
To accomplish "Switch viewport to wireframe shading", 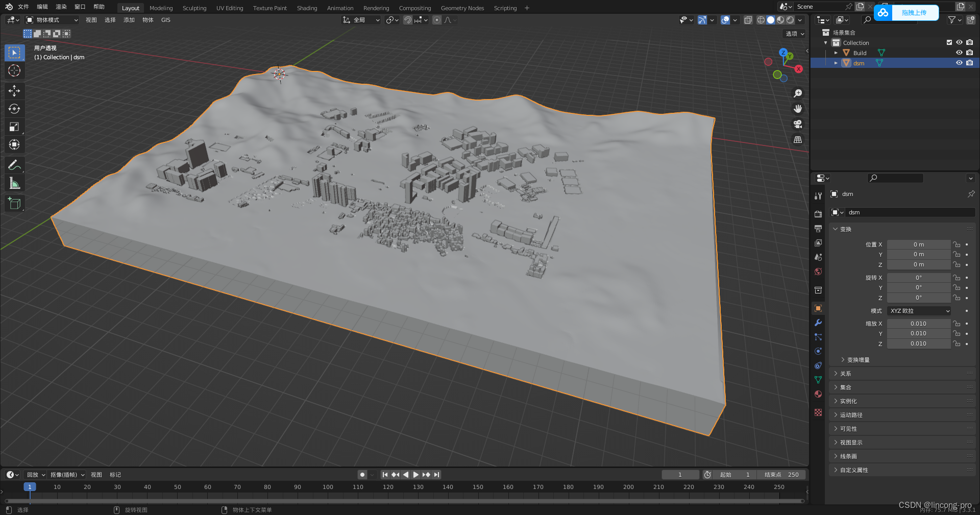I will (761, 20).
